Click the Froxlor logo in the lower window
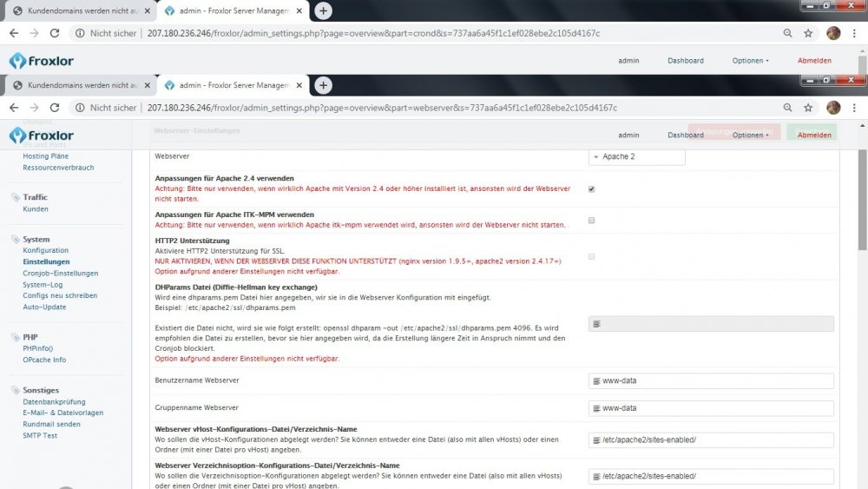868x489 pixels. pos(42,135)
